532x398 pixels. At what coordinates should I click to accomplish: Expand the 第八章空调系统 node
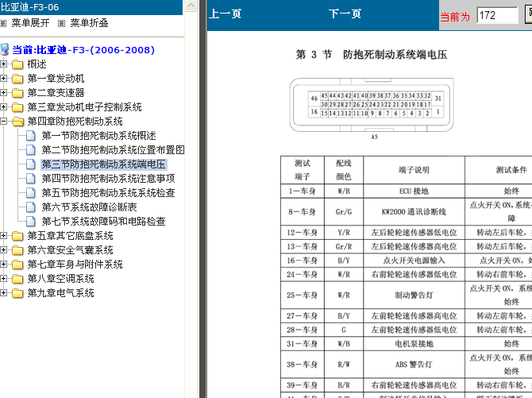pos(3,278)
